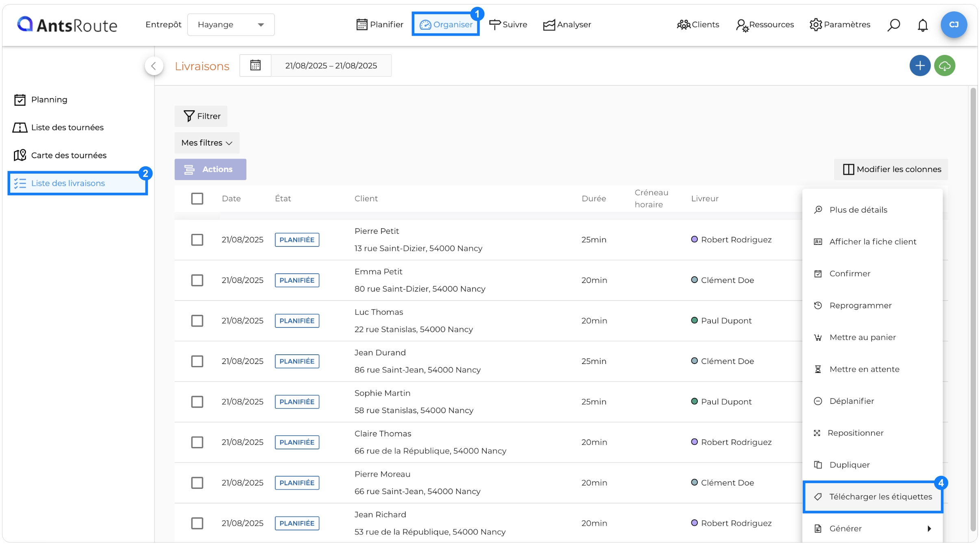Open the calendar date picker icon
Viewport: 980px width, 545px height.
coord(255,65)
